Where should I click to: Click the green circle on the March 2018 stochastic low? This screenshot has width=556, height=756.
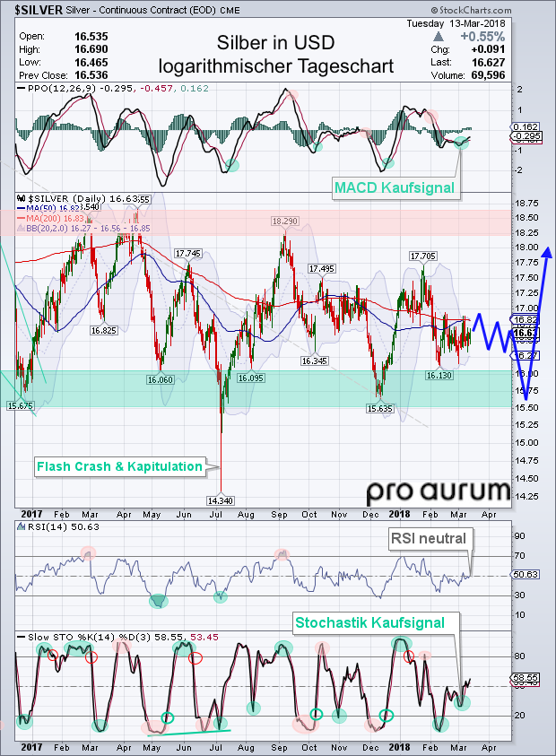[462, 702]
